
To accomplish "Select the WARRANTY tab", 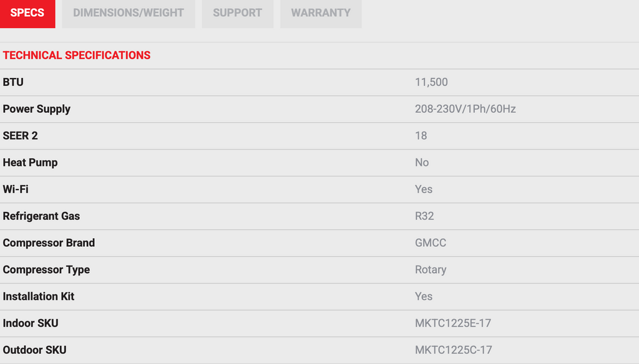I will [x=321, y=13].
